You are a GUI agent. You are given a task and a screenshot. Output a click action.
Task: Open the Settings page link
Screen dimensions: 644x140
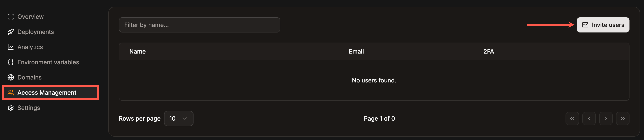point(29,108)
